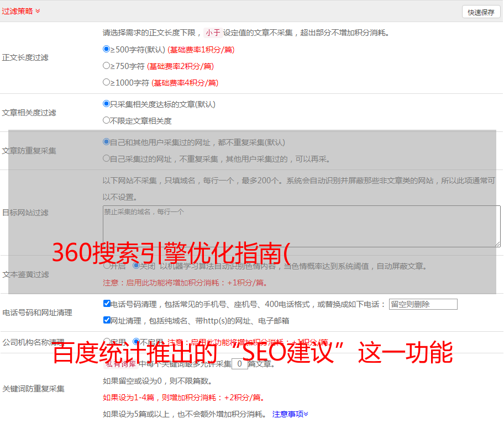Choose 只采集相关度达标的文章 radio
The image size is (504, 424).
[x=107, y=103]
